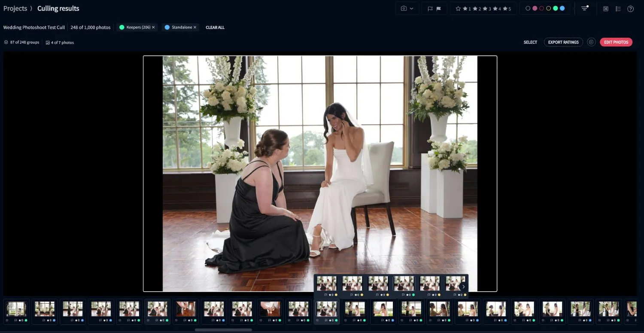Open the filter sort icon with notification dot
This screenshot has height=333, width=644.
[584, 8]
